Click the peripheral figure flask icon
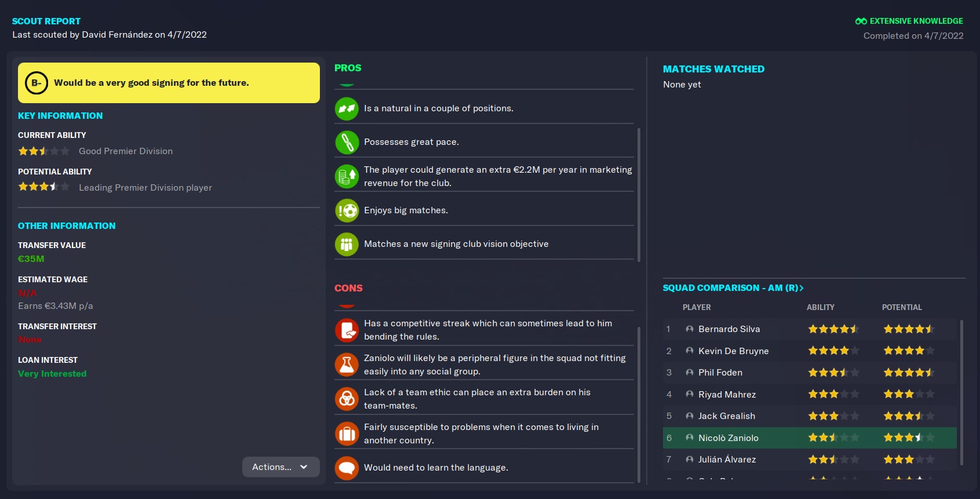Viewport: 980px width, 499px height. tap(347, 365)
